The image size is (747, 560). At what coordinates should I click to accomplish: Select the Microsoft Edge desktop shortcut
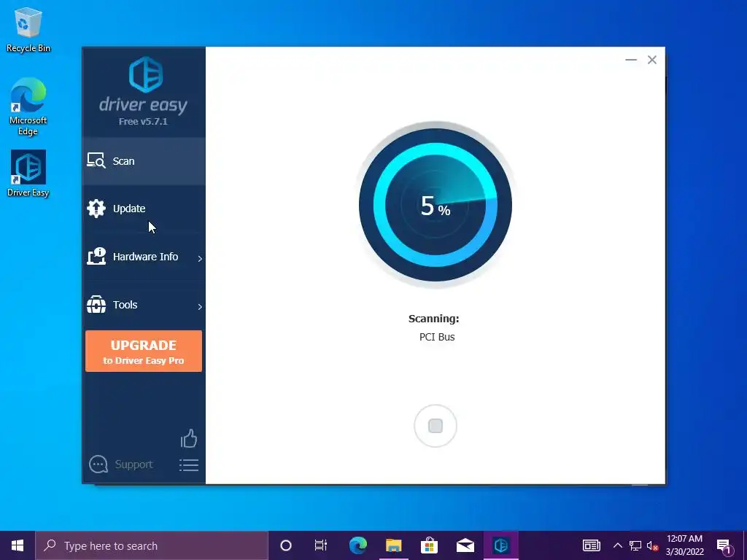pyautogui.click(x=28, y=106)
